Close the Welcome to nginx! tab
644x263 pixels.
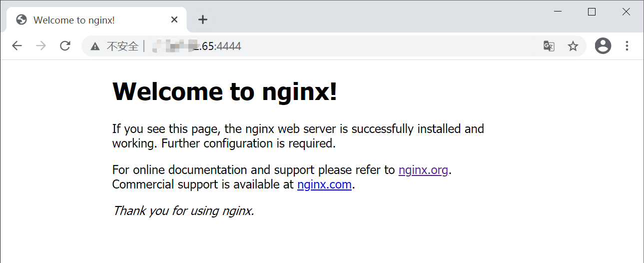click(x=174, y=20)
